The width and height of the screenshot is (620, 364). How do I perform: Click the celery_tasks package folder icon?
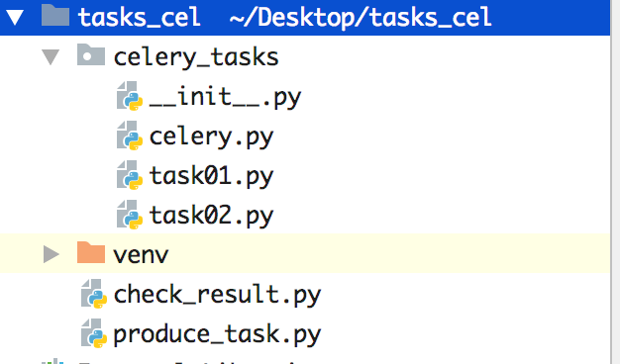click(x=91, y=54)
